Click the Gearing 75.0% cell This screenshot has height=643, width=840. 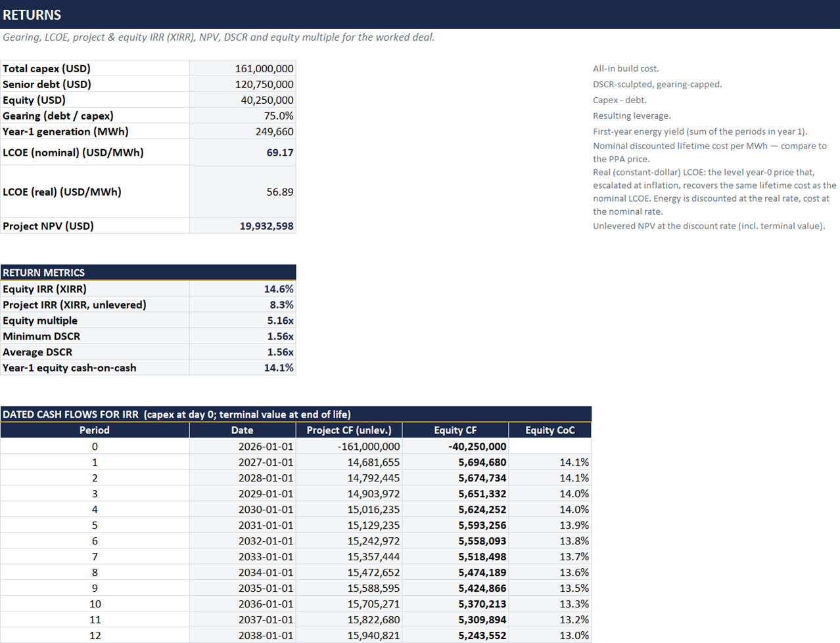(243, 116)
